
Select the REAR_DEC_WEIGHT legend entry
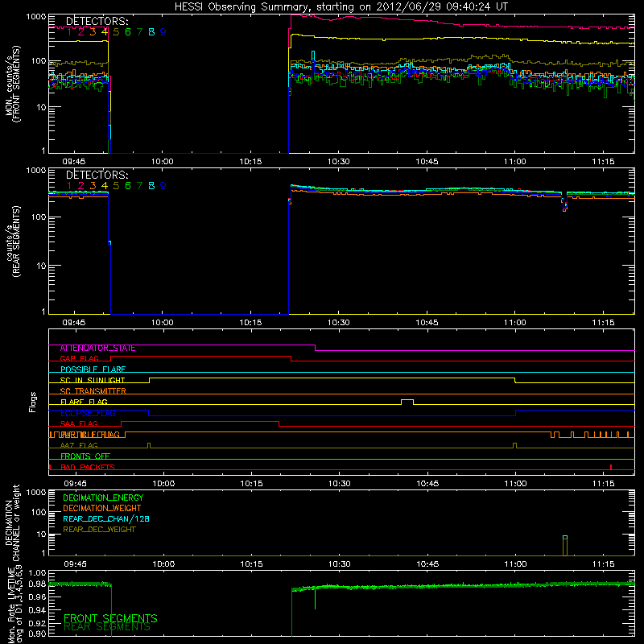[99, 530]
